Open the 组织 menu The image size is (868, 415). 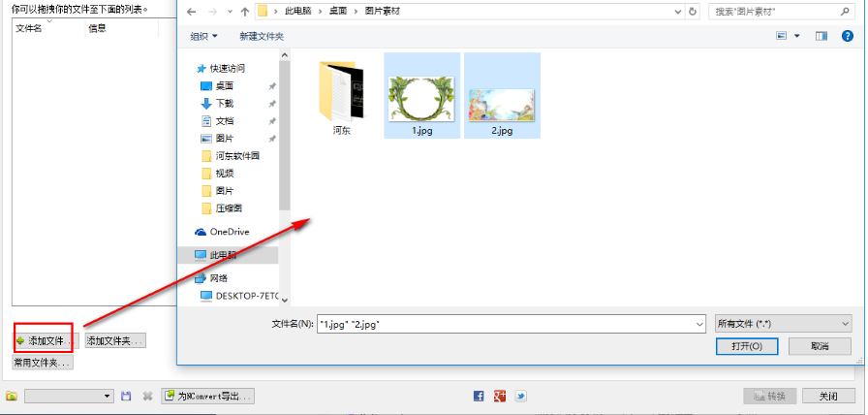click(204, 36)
